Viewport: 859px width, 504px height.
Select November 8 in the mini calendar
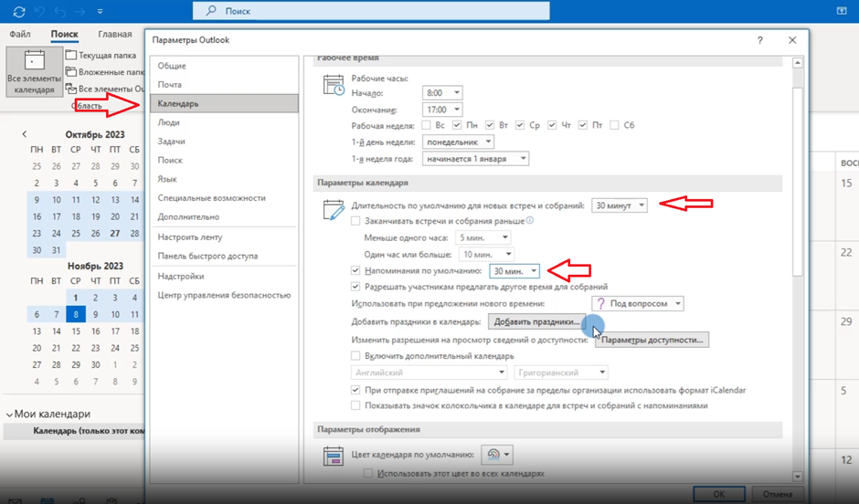76,314
